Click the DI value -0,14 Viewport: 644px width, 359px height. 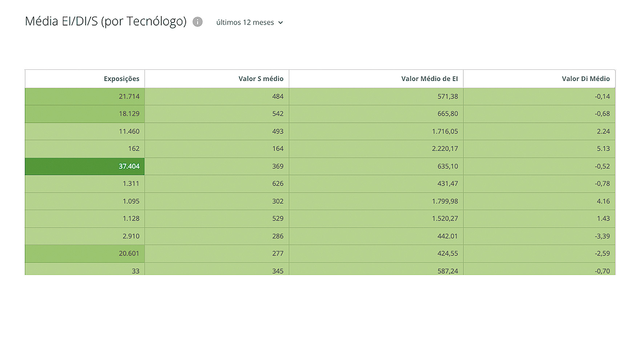[602, 97]
